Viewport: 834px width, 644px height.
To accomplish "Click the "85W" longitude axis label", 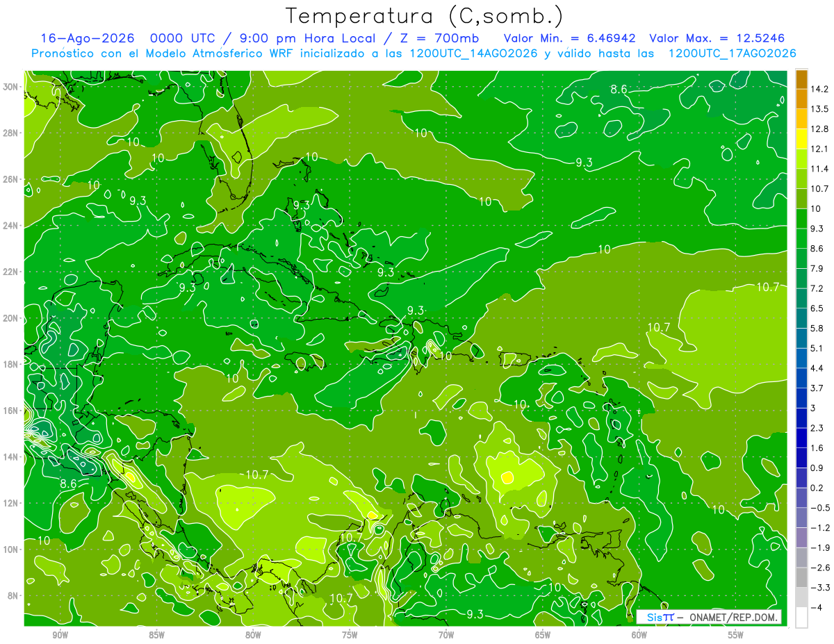I will (156, 635).
